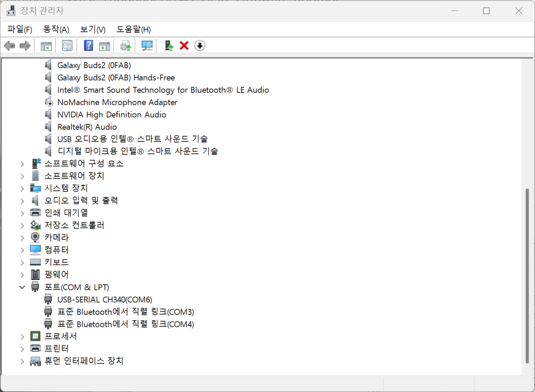Screen dimensions: 535x392
Task: Collapse the 포트(COM & LPT) category
Action: pos(22,287)
